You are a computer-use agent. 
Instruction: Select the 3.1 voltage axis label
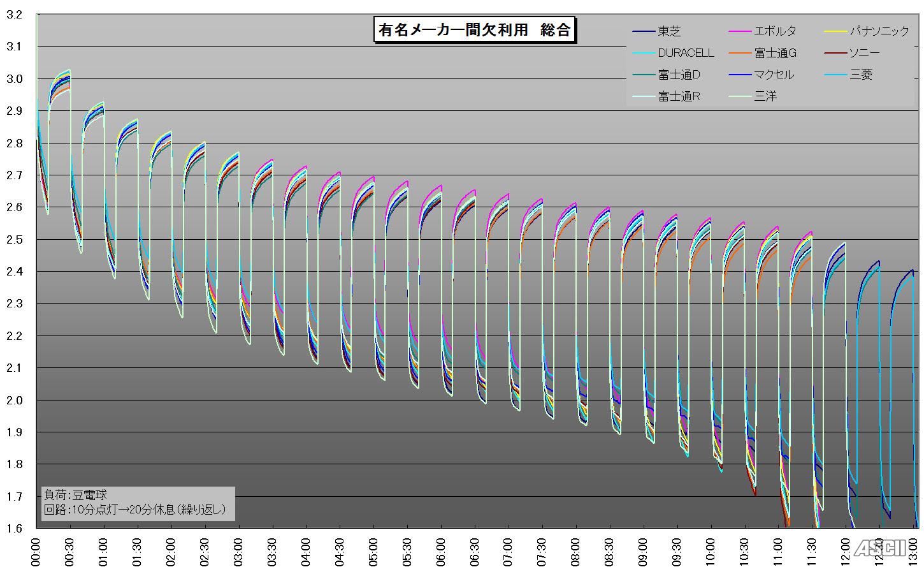[x=13, y=47]
